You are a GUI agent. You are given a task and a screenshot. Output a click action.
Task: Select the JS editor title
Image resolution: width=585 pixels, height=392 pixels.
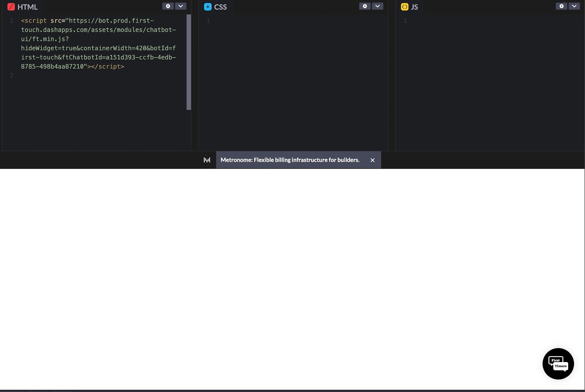[414, 7]
